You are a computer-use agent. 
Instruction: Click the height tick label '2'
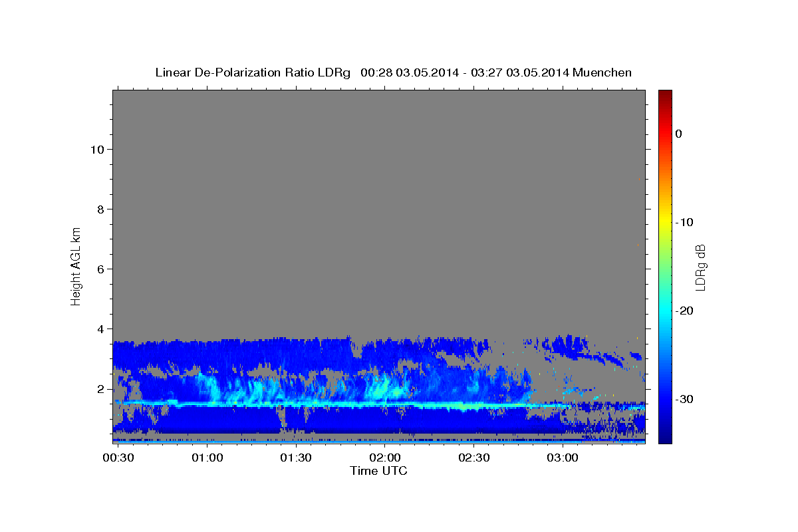point(101,389)
